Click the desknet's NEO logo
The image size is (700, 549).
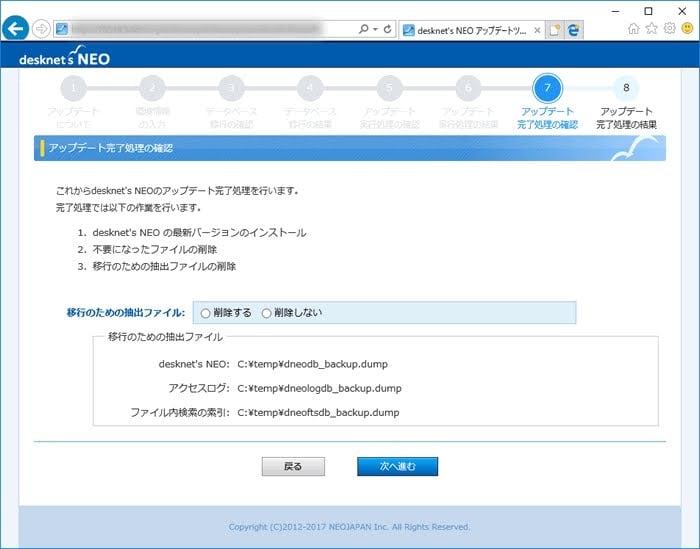pyautogui.click(x=64, y=55)
